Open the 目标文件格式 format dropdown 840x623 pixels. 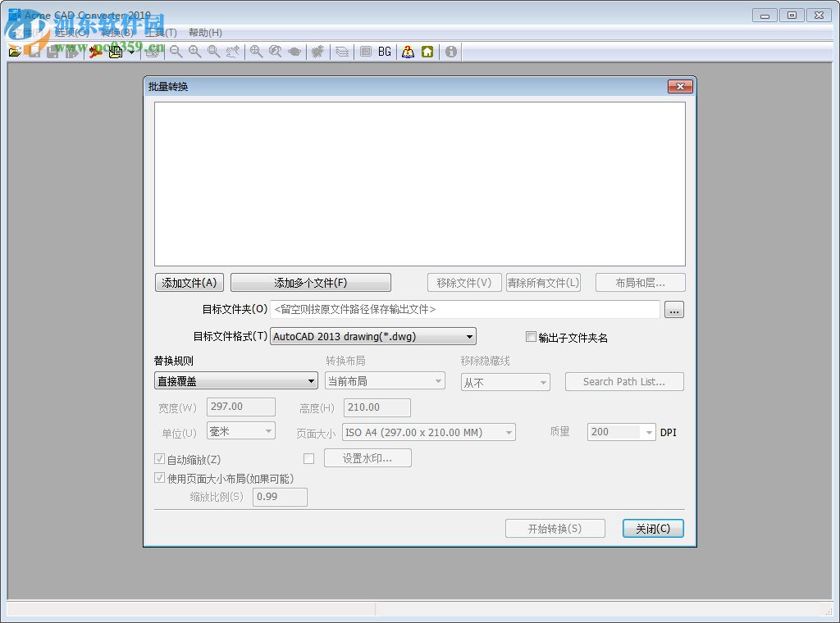point(468,336)
